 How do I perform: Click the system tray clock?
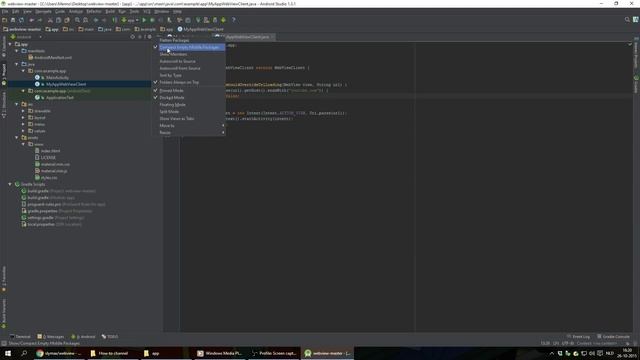click(627, 353)
